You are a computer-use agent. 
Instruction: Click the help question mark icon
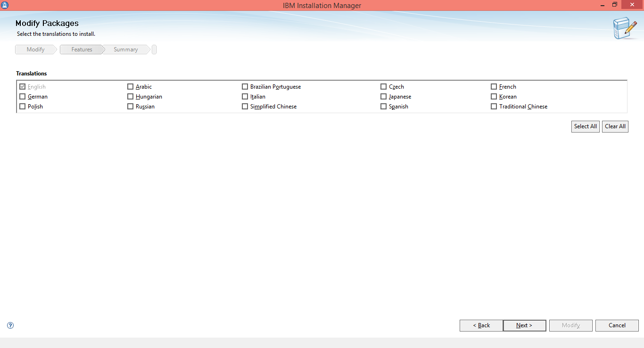pos(11,325)
